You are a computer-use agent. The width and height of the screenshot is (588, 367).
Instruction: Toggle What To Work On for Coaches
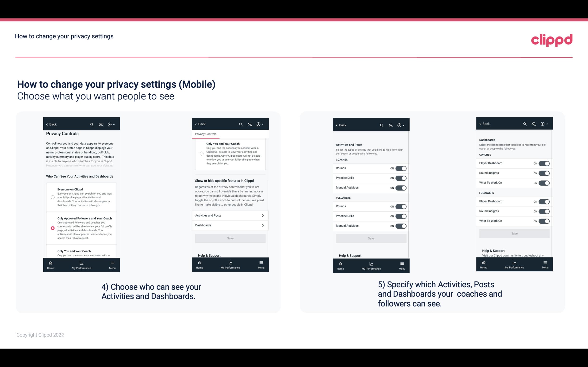544,183
